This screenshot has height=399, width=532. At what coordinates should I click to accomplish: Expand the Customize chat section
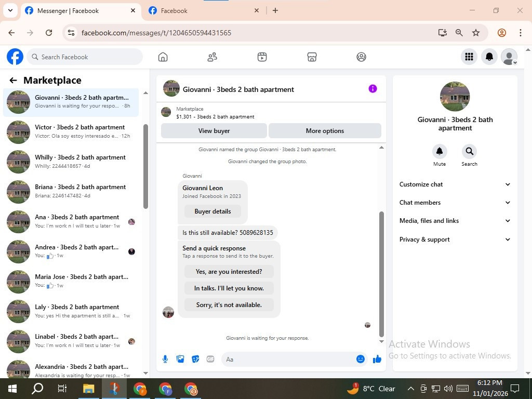click(x=455, y=184)
